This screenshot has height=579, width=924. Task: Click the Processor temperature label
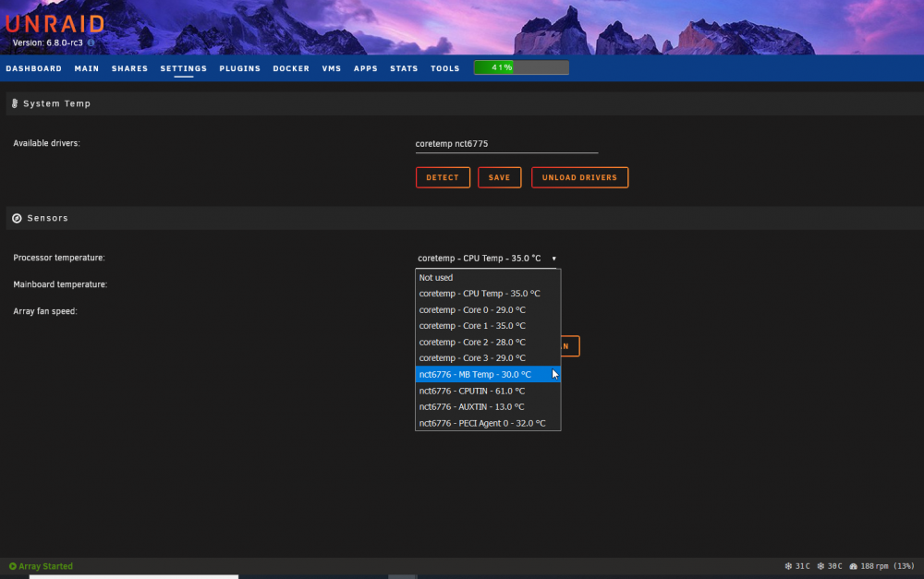coord(59,258)
